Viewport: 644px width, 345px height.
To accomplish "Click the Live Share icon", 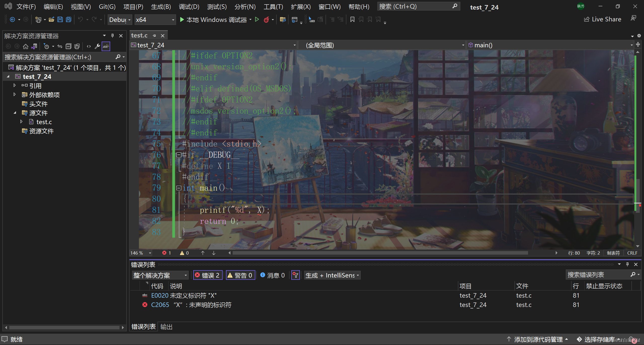I will 587,19.
